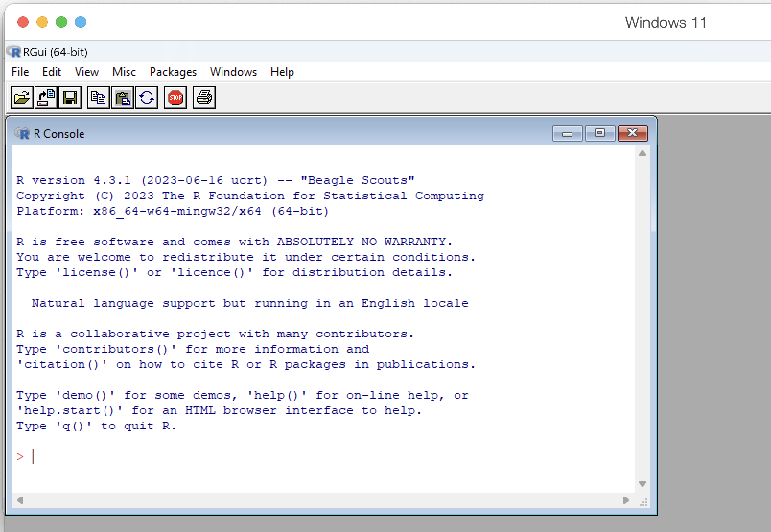
Task: Click the console scroll up arrow
Action: click(x=642, y=154)
